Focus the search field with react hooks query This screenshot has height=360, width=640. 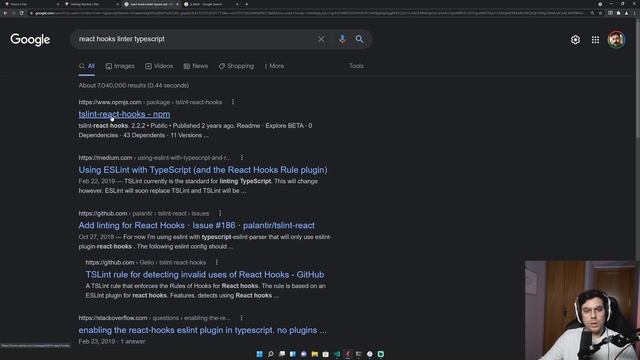pos(196,39)
